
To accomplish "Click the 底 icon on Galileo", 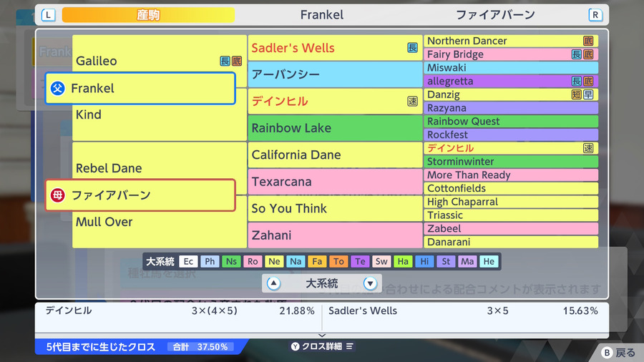I will [237, 61].
